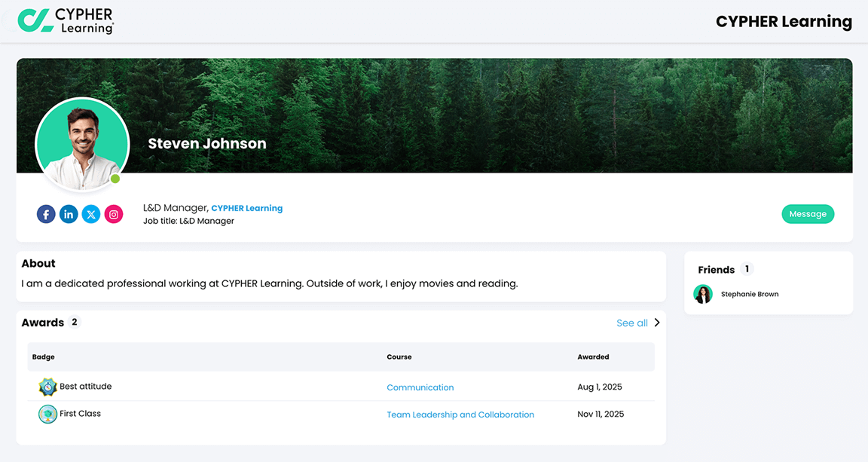Open the Communication course link

pyautogui.click(x=420, y=387)
